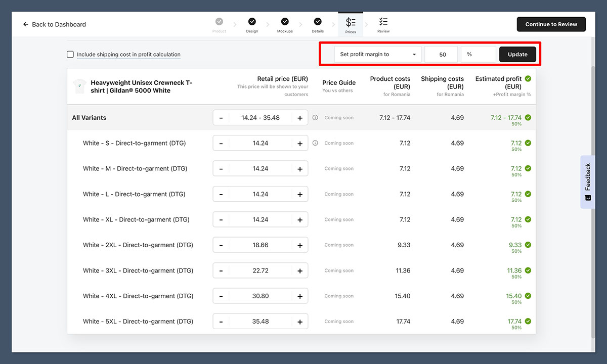This screenshot has height=364, width=607.
Task: Click the plus stepper on the White-M price
Action: tap(300, 168)
